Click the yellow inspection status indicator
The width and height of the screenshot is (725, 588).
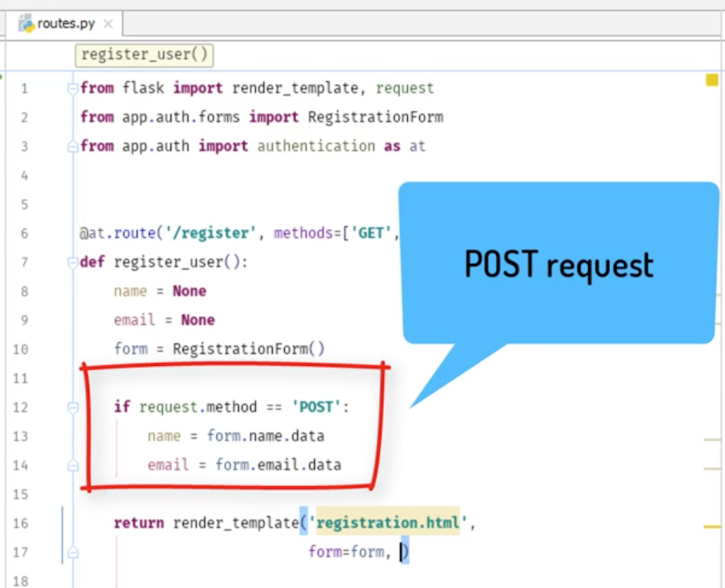(x=711, y=80)
